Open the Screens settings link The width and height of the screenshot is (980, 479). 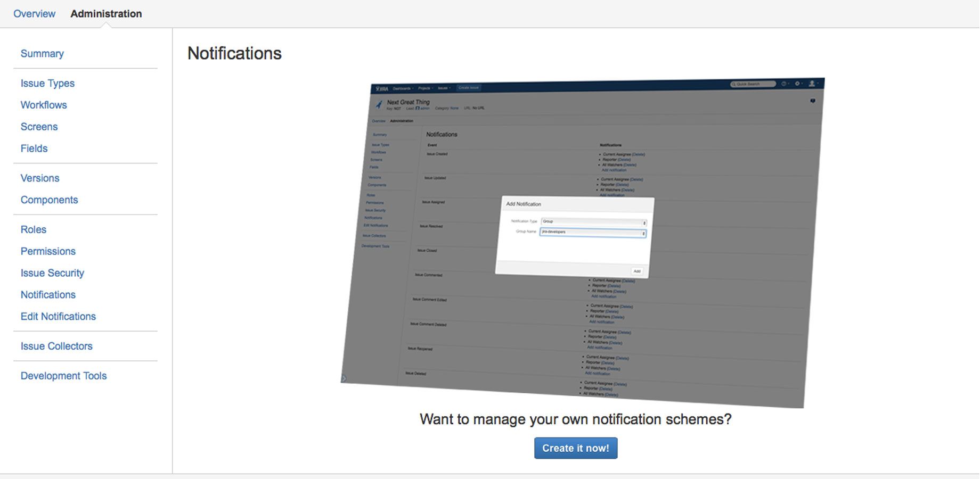coord(39,127)
